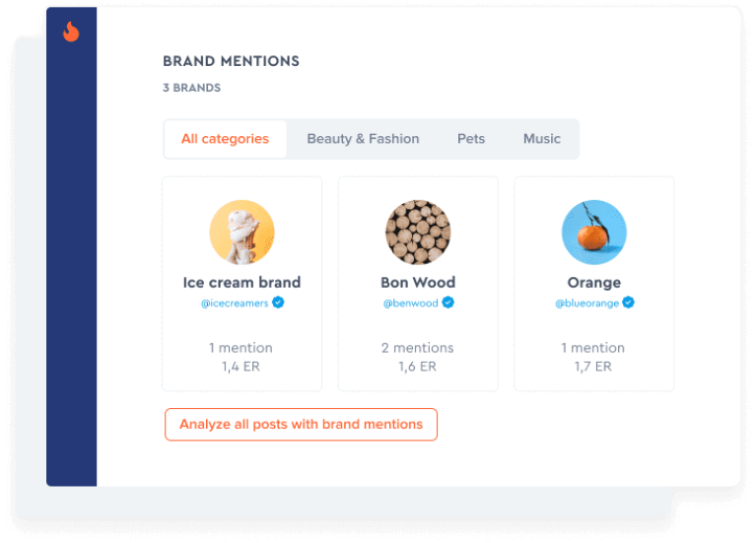Click the verified badge beside @benwood

447,303
